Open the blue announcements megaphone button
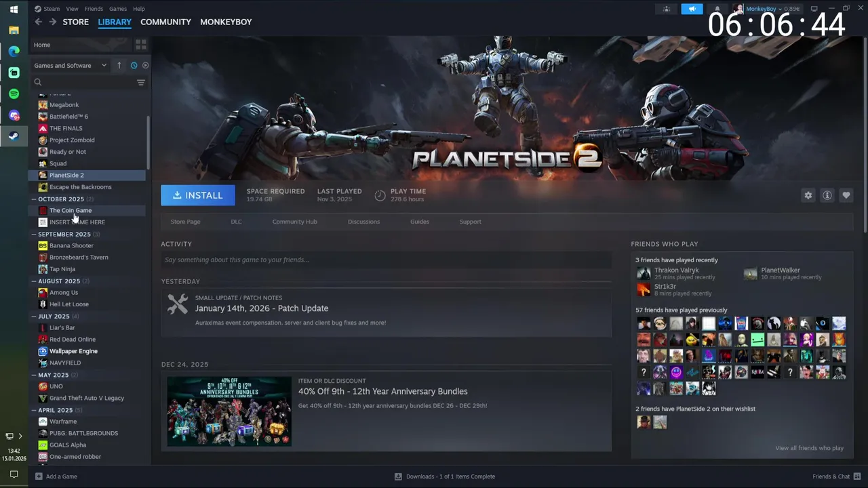868x488 pixels. pyautogui.click(x=692, y=9)
